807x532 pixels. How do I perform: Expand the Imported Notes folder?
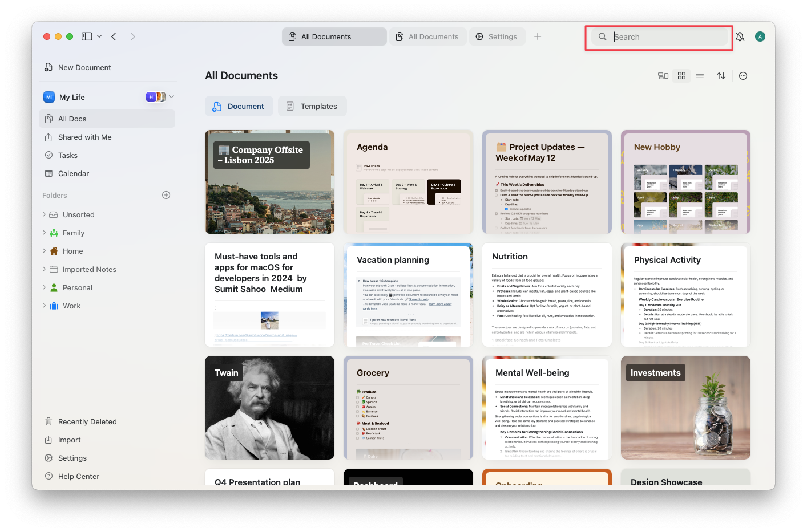[44, 269]
